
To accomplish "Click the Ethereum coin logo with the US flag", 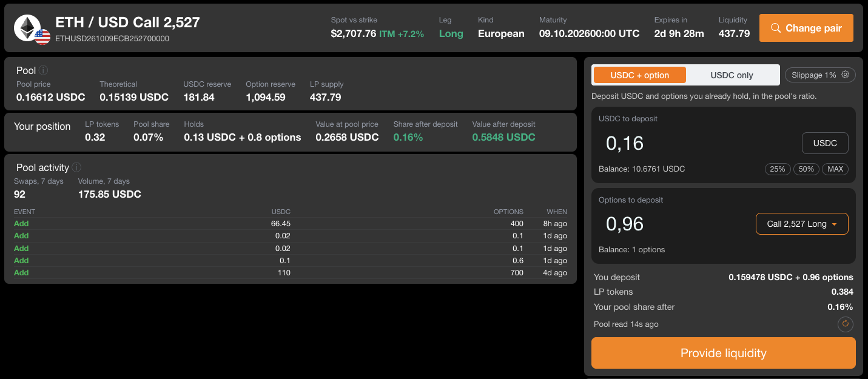I will [x=32, y=29].
